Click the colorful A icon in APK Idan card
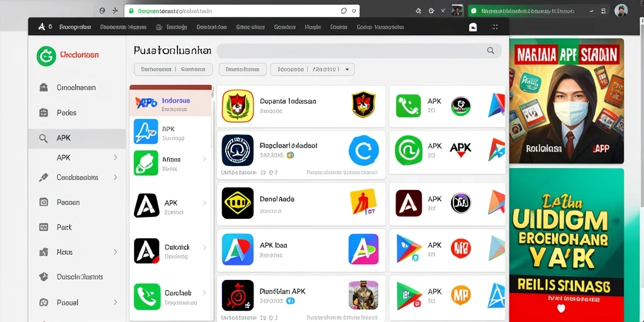The height and width of the screenshot is (322, 644). point(364,249)
